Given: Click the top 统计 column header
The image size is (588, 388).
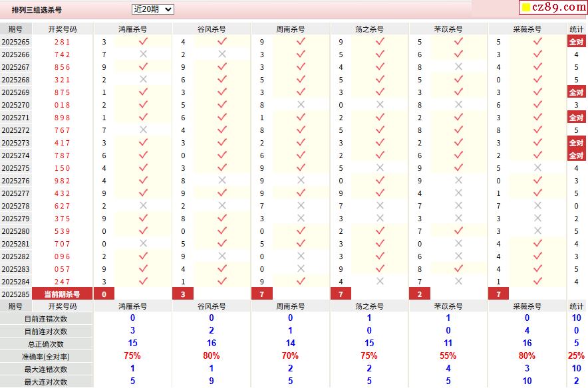Looking at the screenshot, I should coord(576,29).
